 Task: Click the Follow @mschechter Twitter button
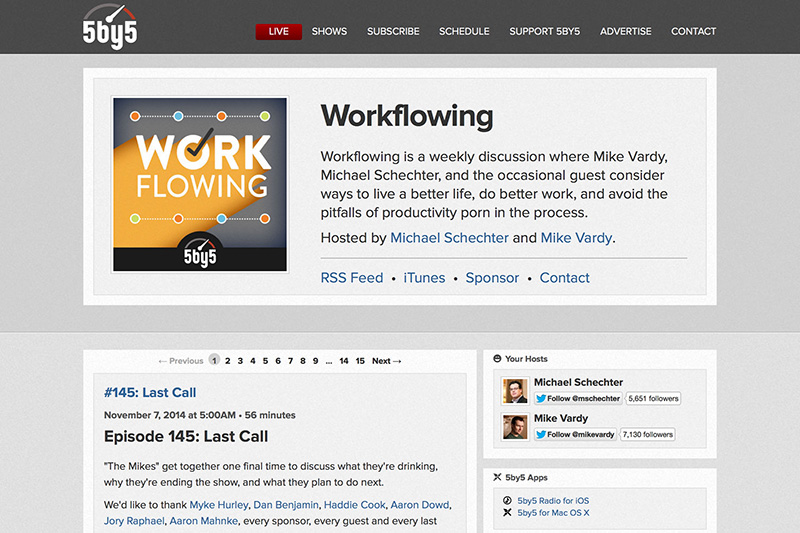[x=578, y=398]
